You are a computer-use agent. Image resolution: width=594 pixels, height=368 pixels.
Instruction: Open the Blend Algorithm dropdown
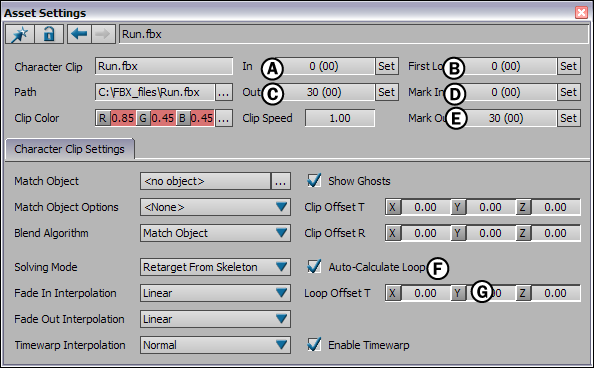pyautogui.click(x=215, y=233)
